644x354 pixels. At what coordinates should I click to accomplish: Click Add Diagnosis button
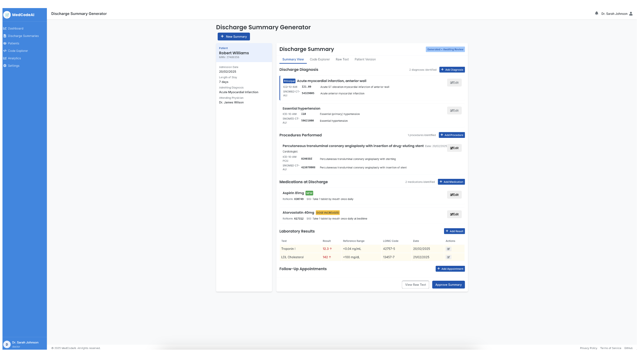coord(452,70)
